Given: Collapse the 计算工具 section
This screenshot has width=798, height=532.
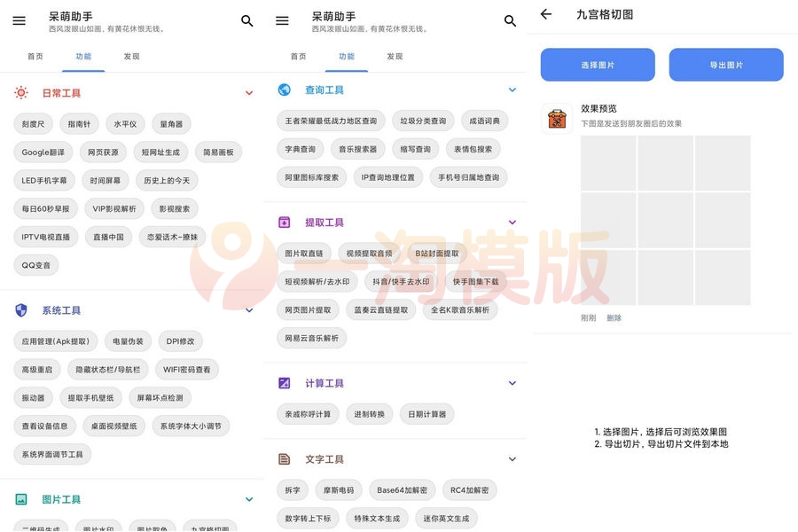Looking at the screenshot, I should pyautogui.click(x=512, y=383).
